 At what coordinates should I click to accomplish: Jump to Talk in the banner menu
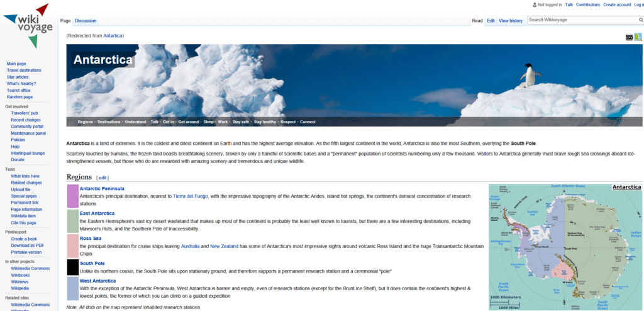tap(155, 122)
